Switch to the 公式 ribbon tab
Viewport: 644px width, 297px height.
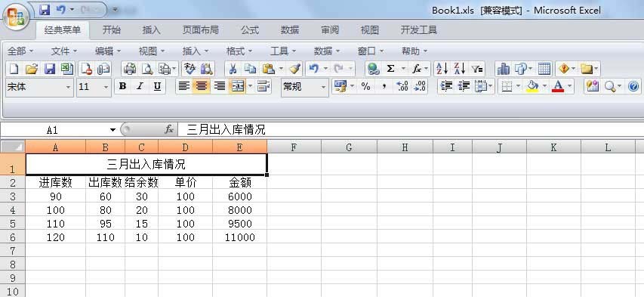click(250, 30)
